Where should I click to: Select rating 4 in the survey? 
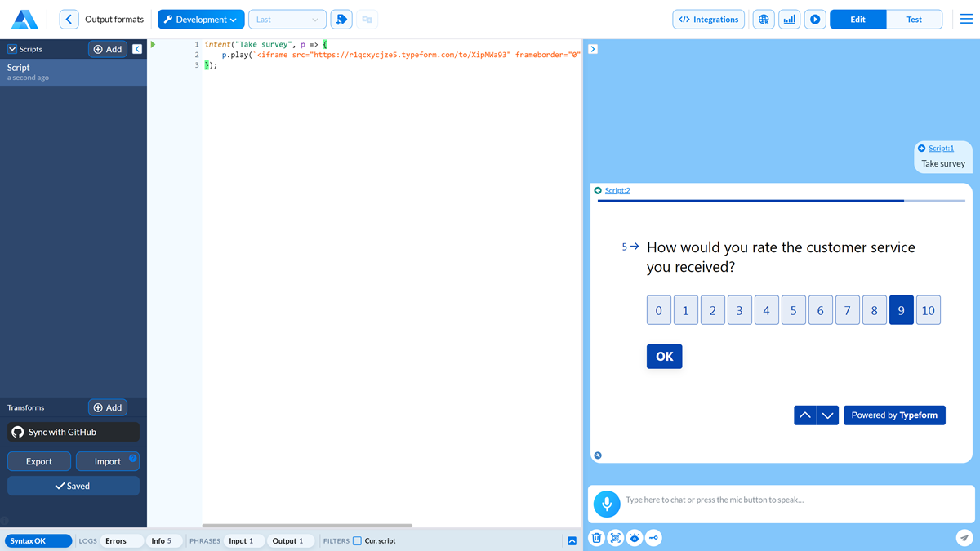coord(767,310)
